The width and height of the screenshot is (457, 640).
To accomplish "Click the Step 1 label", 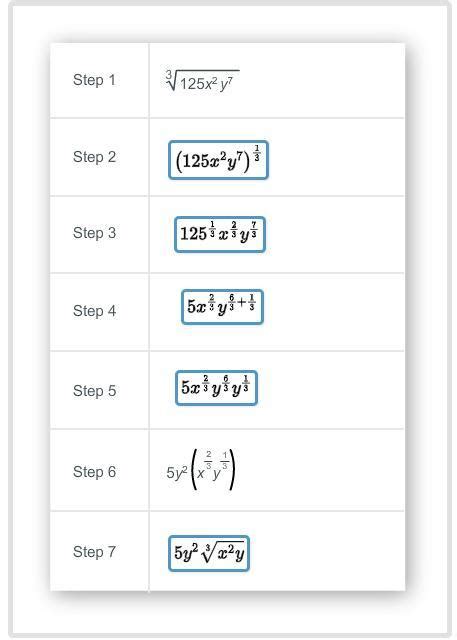I will point(94,80).
